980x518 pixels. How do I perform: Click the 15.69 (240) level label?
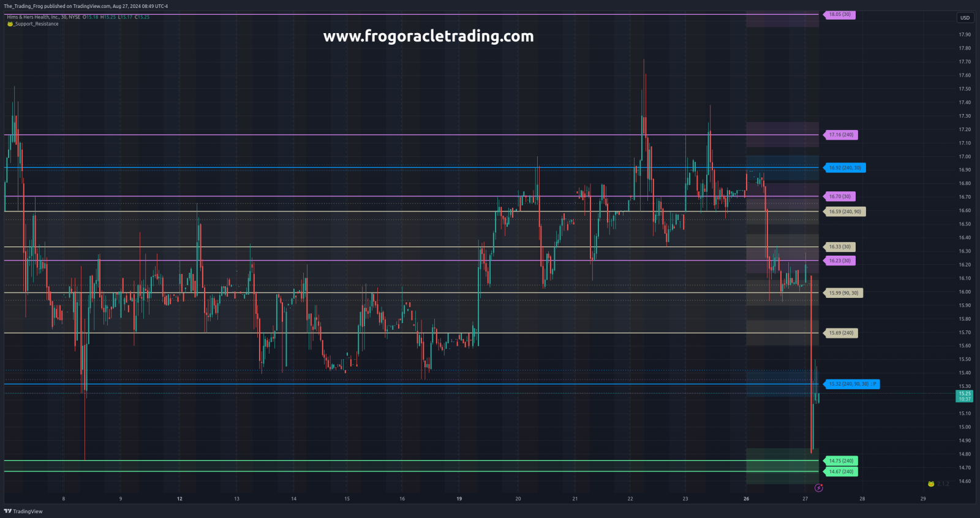tap(841, 333)
